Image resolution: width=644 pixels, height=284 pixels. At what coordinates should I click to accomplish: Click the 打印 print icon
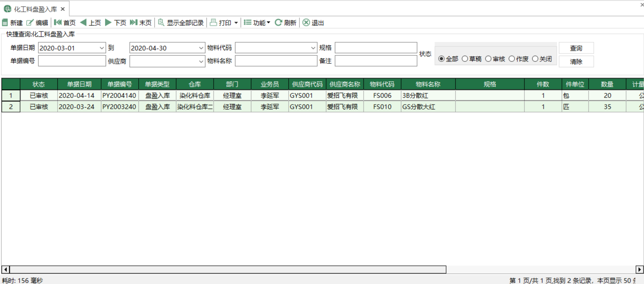point(213,22)
